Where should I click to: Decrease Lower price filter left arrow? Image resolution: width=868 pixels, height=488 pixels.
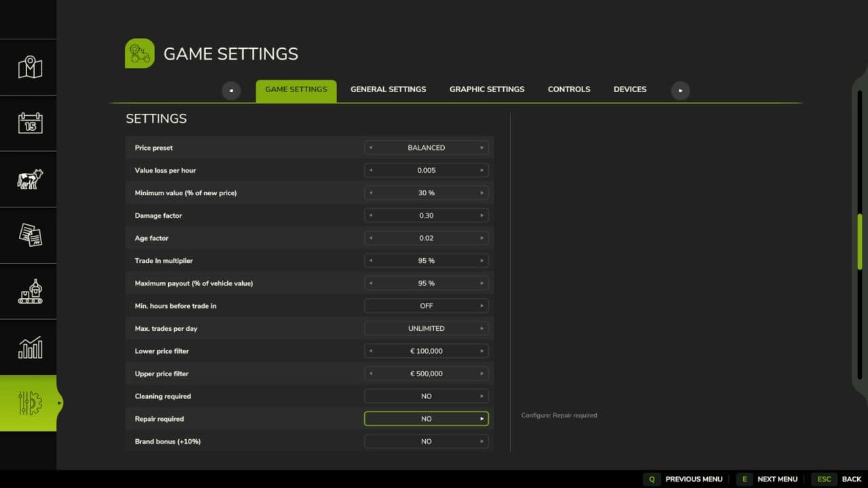(x=370, y=351)
